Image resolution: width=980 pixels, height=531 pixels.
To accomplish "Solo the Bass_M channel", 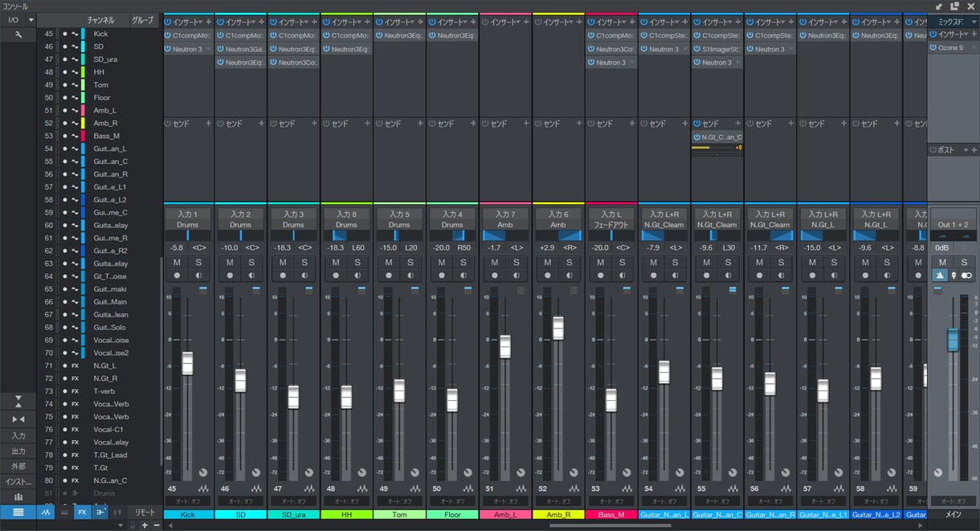I will 623,263.
